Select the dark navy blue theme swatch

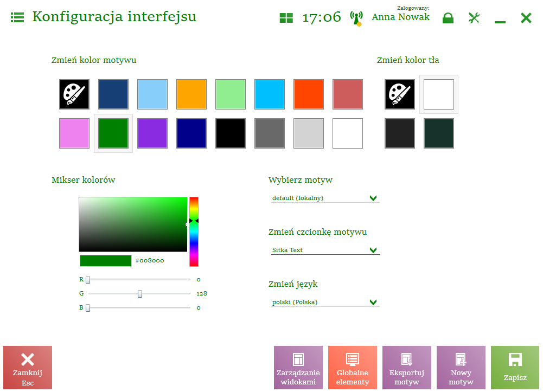click(113, 94)
